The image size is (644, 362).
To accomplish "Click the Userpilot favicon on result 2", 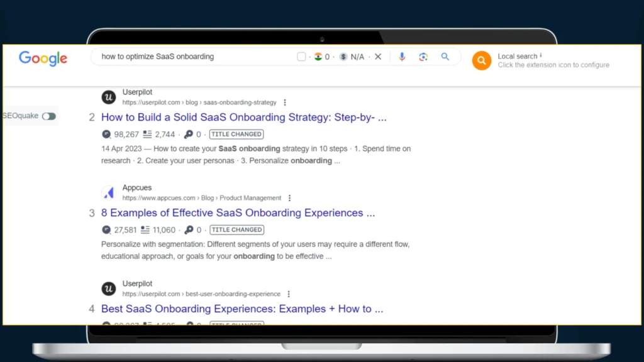I will click(109, 97).
